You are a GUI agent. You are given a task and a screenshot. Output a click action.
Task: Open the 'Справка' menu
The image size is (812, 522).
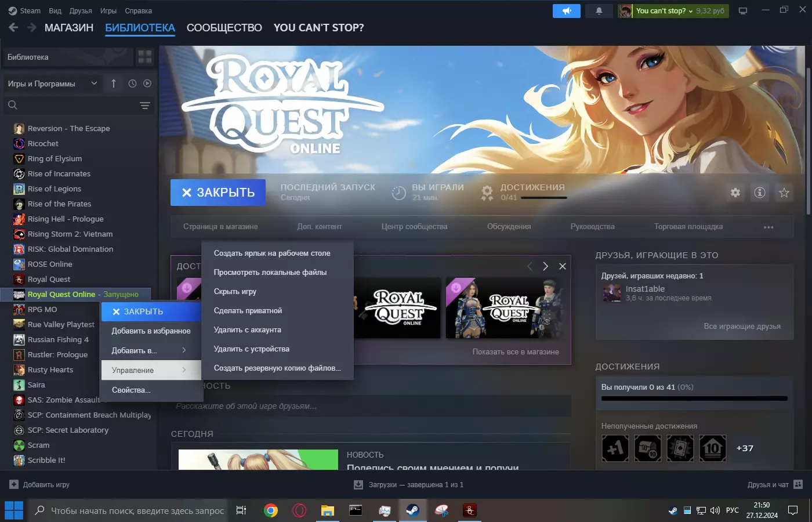139,11
